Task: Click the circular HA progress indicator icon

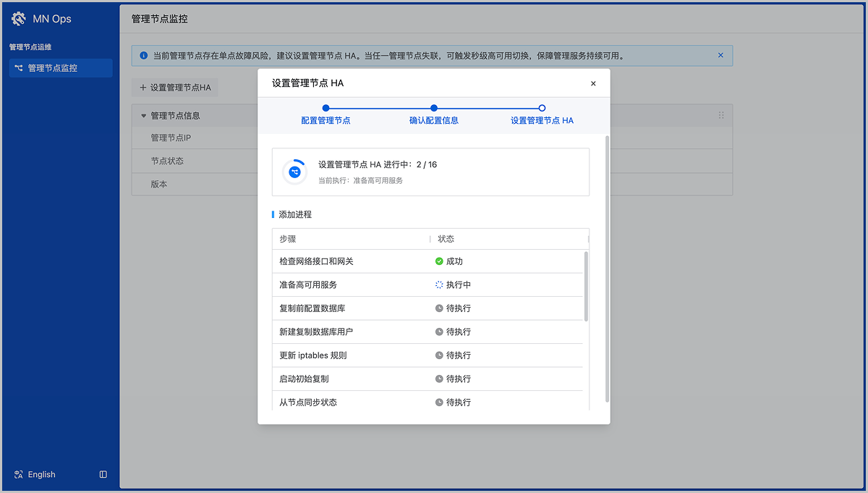Action: pyautogui.click(x=294, y=172)
